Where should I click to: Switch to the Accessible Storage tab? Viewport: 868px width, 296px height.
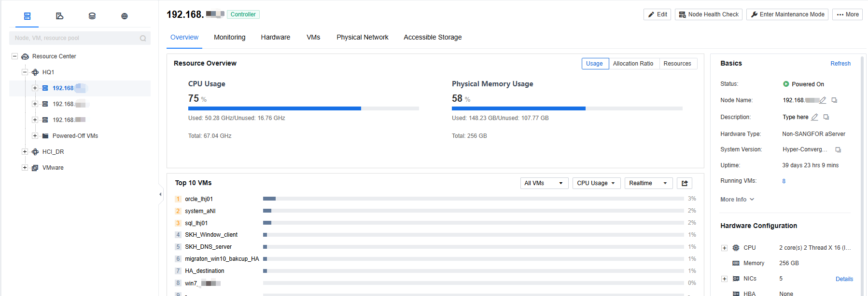tap(433, 37)
